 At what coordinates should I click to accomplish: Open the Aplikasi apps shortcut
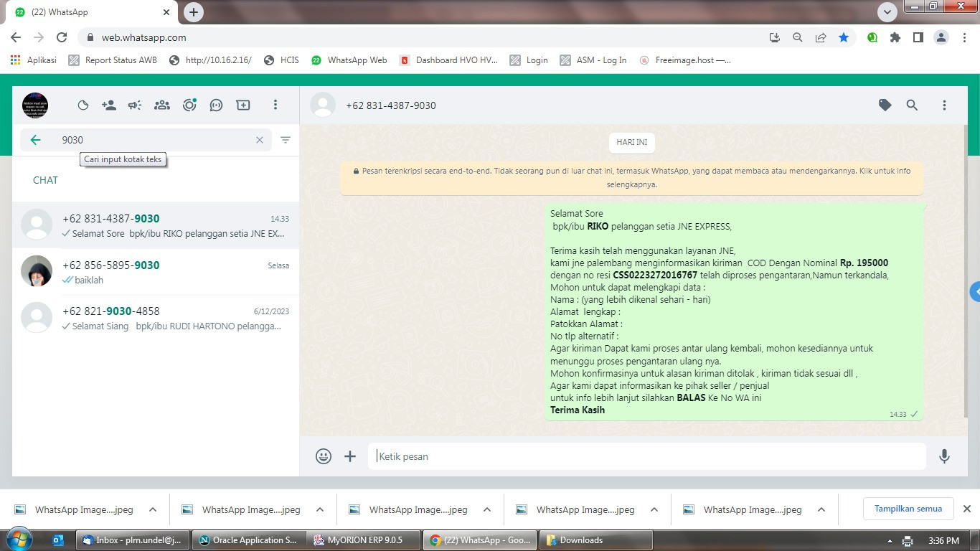(34, 60)
